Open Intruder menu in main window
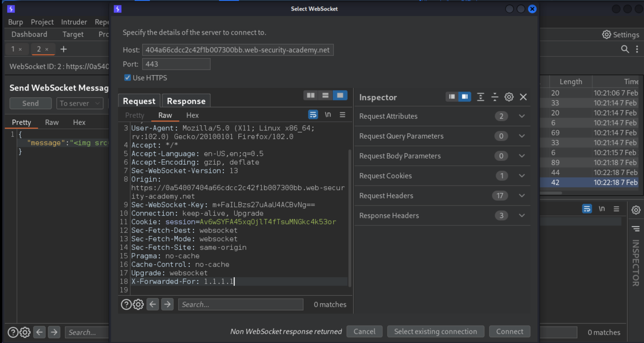Screen dimensions: 644x343 click(x=74, y=22)
